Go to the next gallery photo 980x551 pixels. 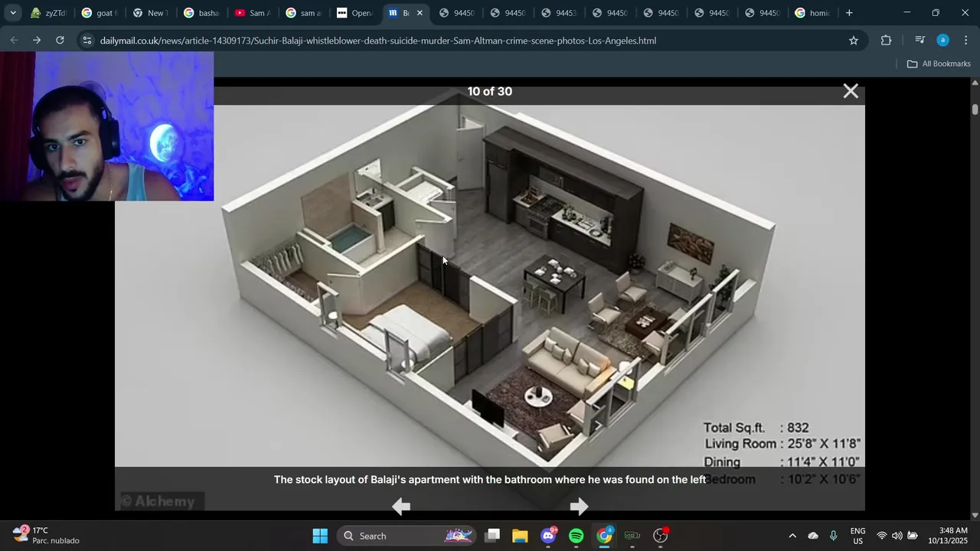(579, 506)
